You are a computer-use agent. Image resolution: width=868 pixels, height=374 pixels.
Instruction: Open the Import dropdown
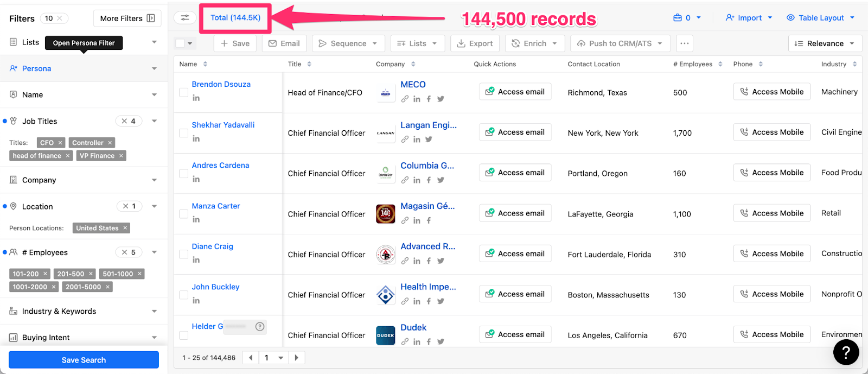pos(749,18)
